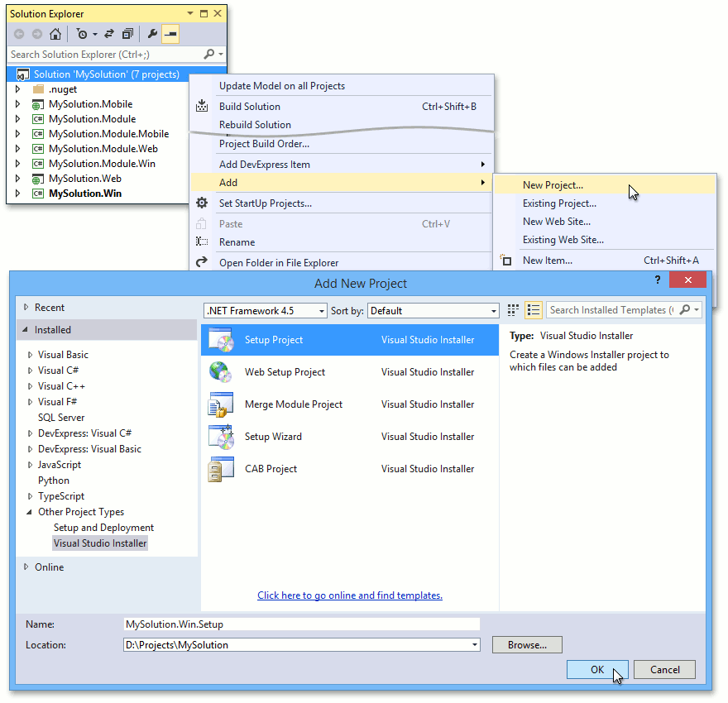Select the Python template category
728x703 pixels.
[54, 481]
